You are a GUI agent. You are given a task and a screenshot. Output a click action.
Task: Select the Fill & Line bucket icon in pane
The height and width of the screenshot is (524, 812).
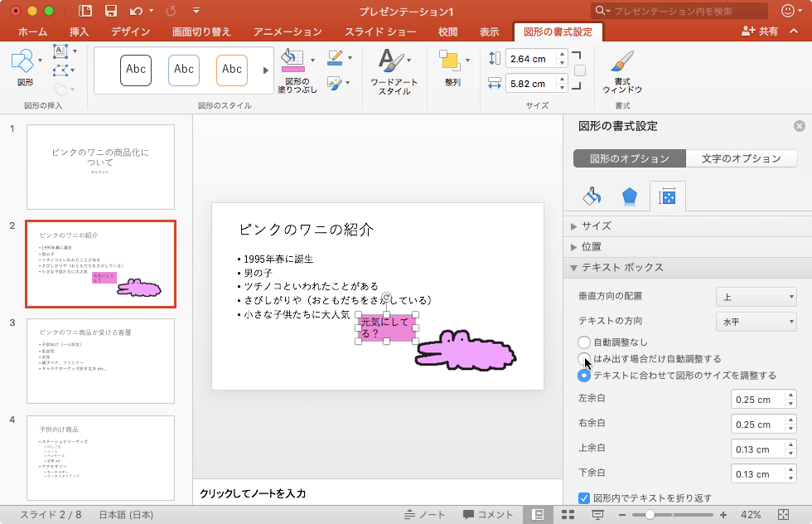pos(592,196)
